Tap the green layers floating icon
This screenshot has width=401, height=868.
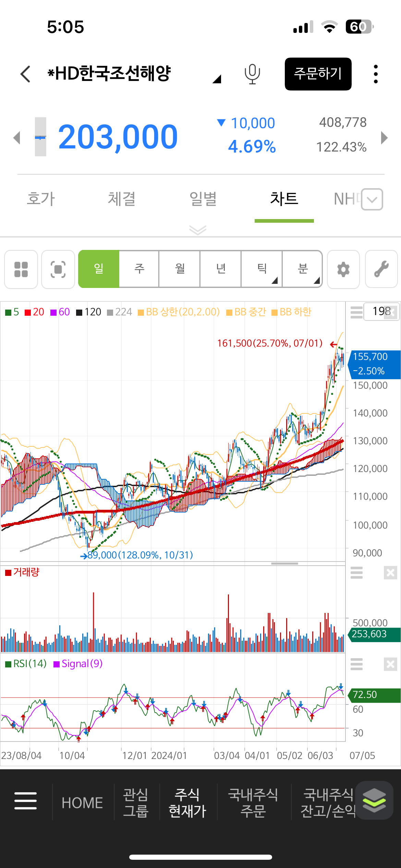point(374,800)
